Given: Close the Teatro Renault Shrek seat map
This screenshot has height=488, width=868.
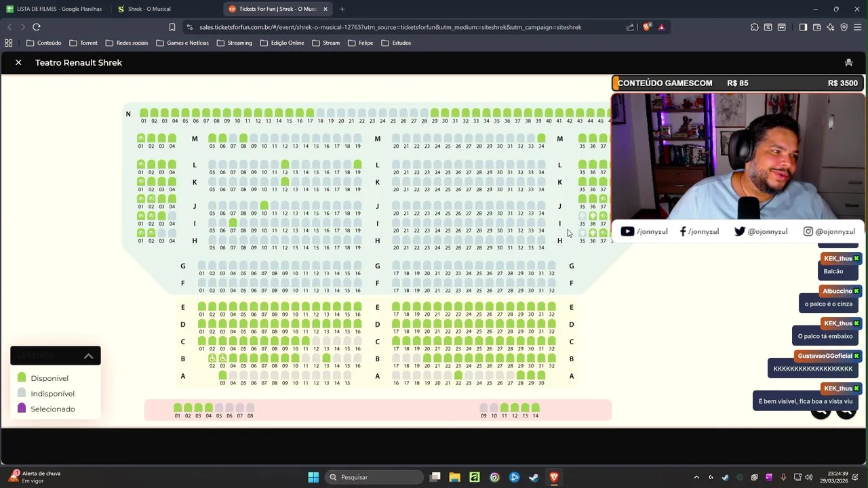Looking at the screenshot, I should [18, 62].
